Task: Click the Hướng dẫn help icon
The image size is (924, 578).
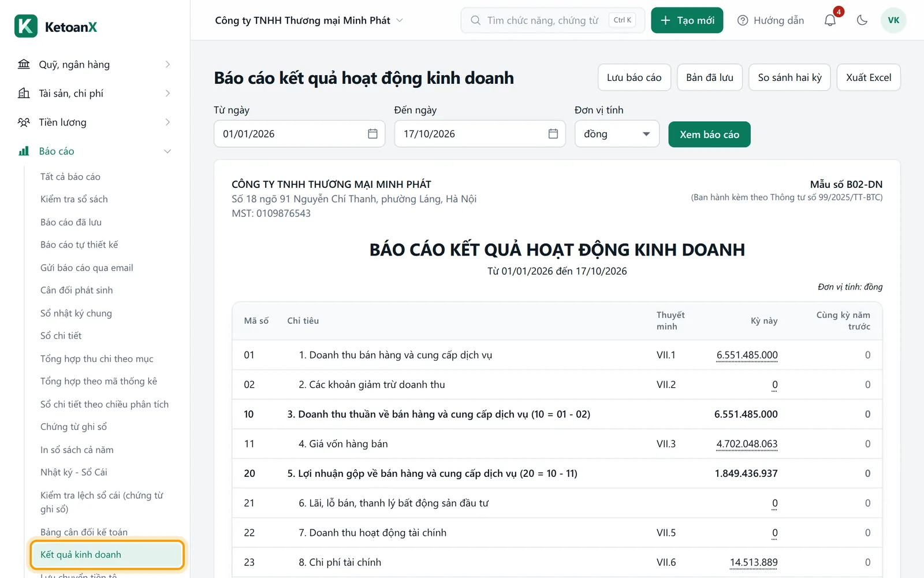Action: (x=743, y=20)
